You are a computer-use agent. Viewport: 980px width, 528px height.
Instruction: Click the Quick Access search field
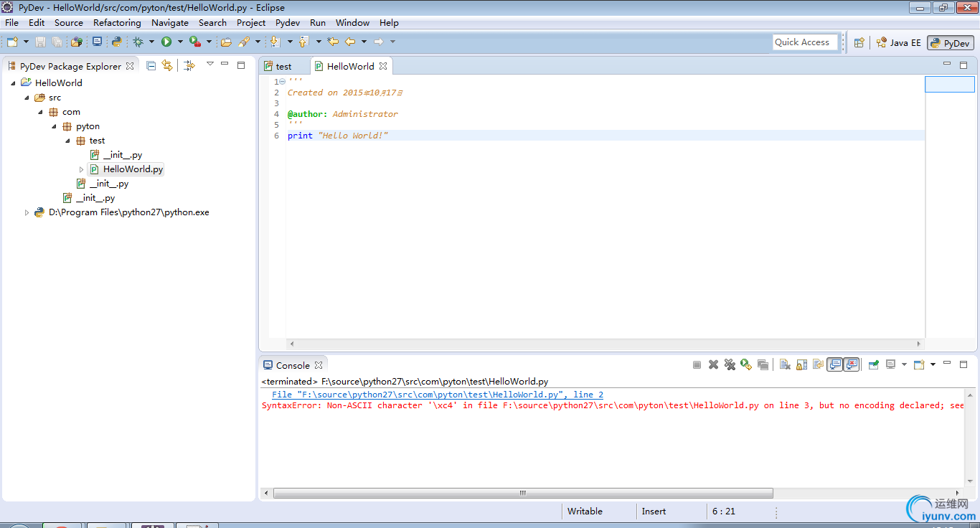tap(806, 42)
